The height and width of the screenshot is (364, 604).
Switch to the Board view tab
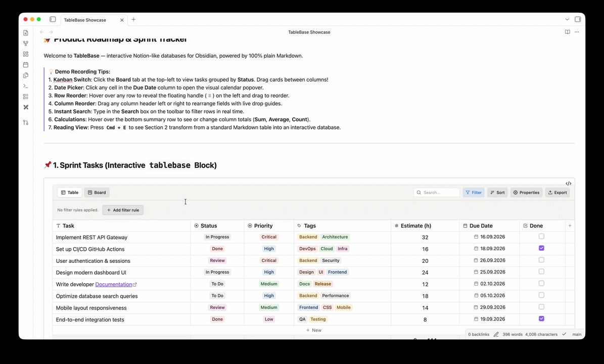pyautogui.click(x=97, y=193)
